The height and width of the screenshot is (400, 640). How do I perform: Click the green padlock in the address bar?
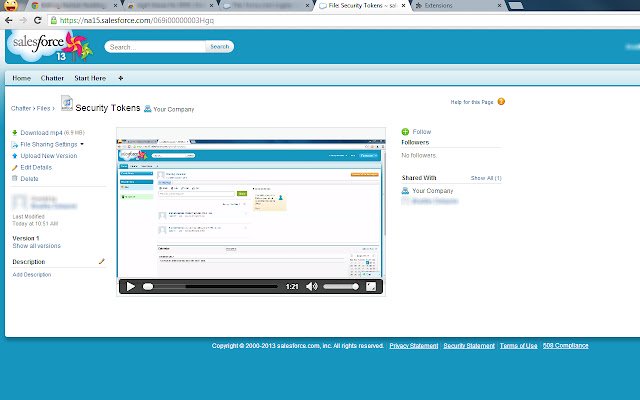(53, 20)
